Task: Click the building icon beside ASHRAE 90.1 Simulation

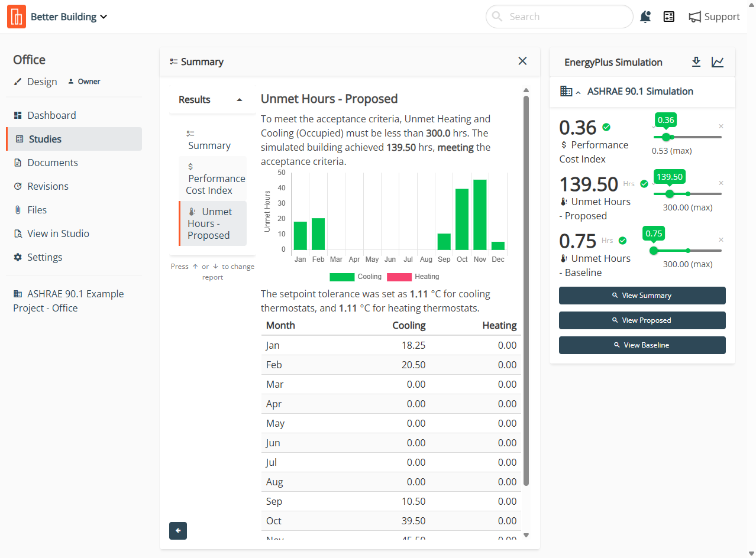Action: pos(566,91)
